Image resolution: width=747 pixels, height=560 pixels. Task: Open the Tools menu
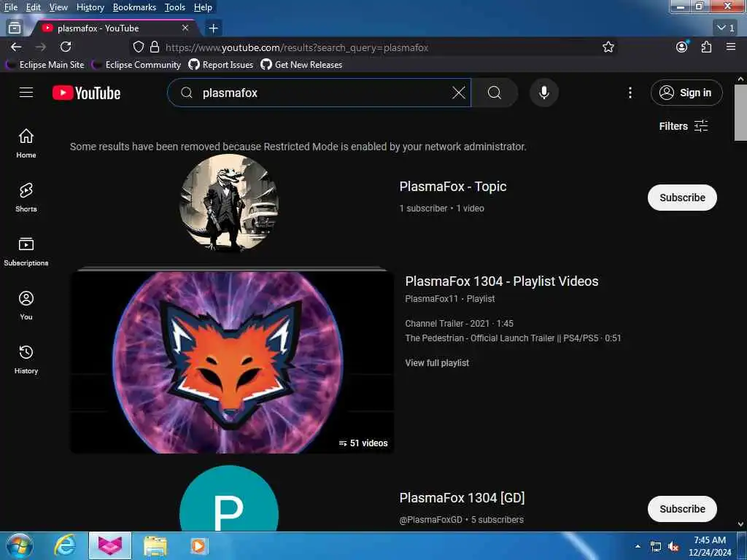click(x=174, y=7)
